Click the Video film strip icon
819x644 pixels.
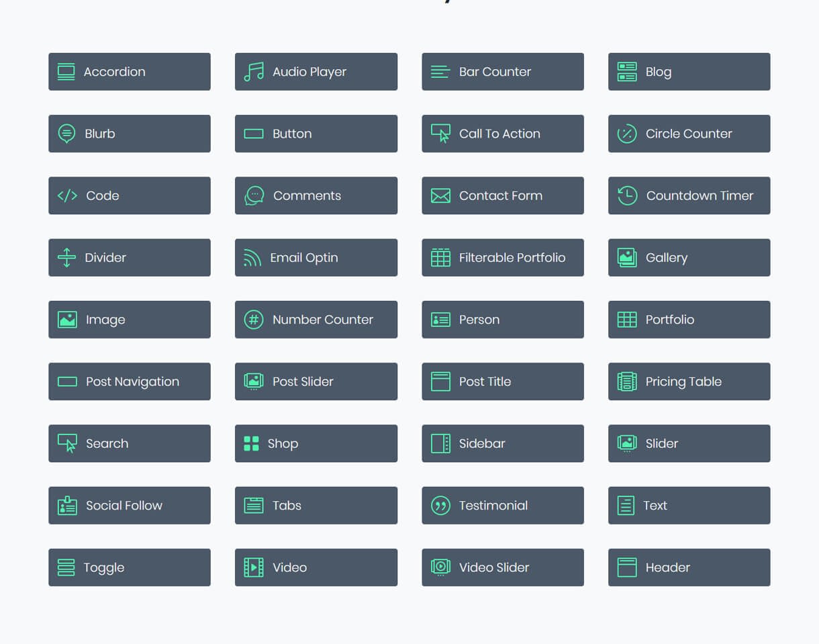254,567
